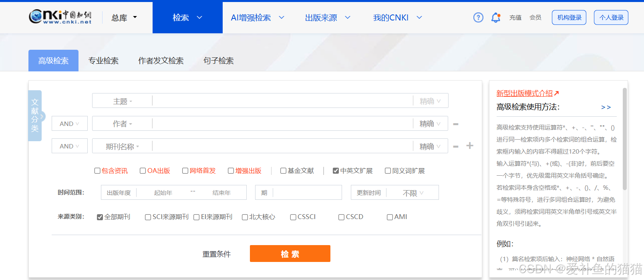Viewport: 644px width, 280px height.
Task: Change 精确 match mode in 作者 row
Action: click(430, 124)
